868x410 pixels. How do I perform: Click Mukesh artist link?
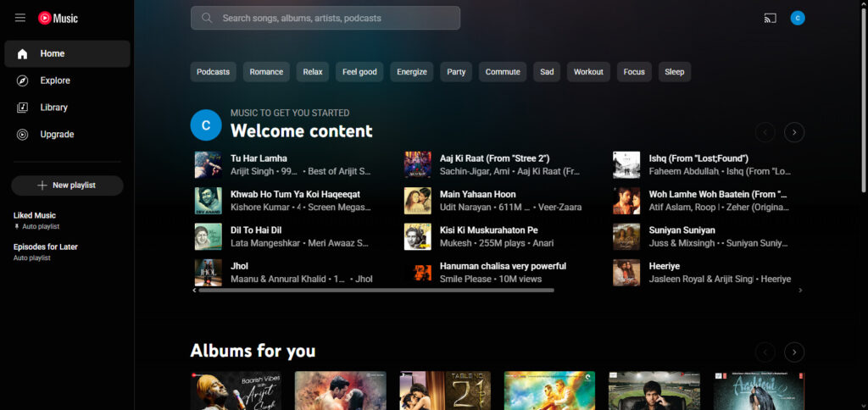[x=454, y=243]
